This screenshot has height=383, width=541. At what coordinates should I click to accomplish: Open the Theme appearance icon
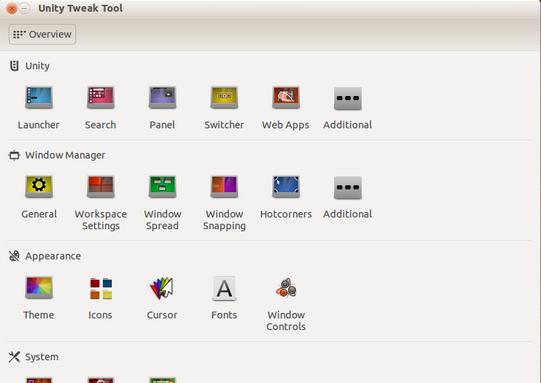point(39,288)
